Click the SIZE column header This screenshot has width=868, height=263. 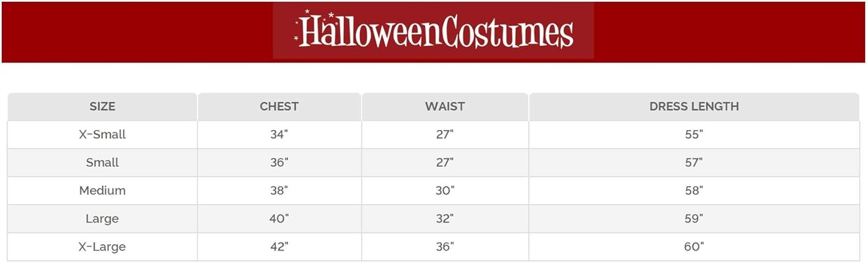pyautogui.click(x=102, y=106)
